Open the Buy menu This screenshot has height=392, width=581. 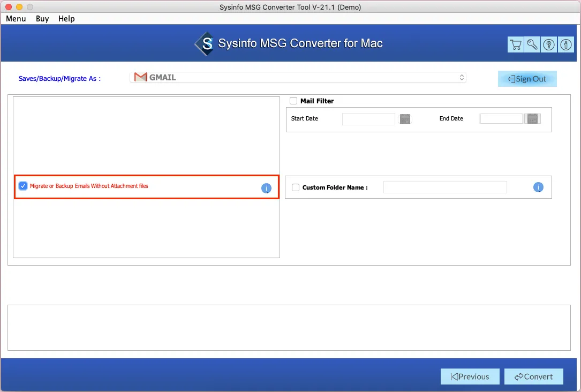coord(42,19)
